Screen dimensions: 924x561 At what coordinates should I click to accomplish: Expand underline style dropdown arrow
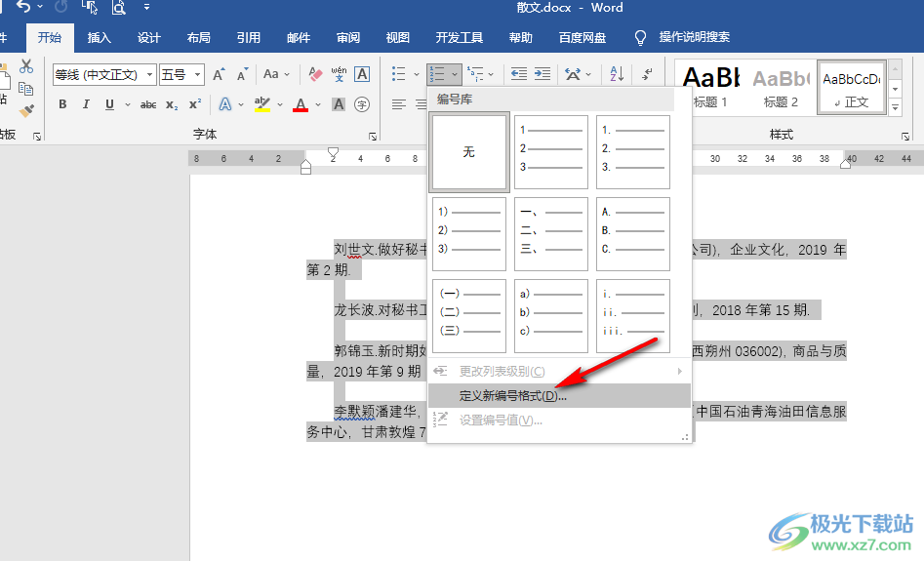tap(127, 105)
